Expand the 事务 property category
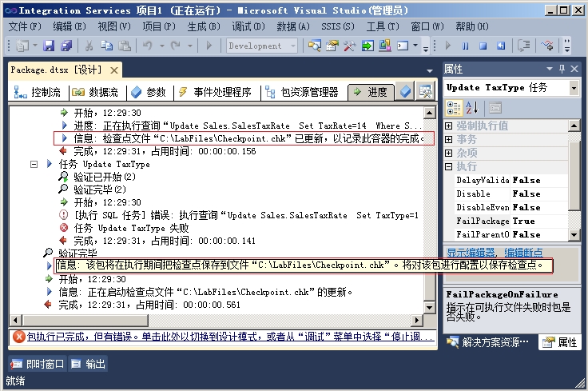Image resolution: width=588 pixels, height=391 pixels. click(448, 140)
